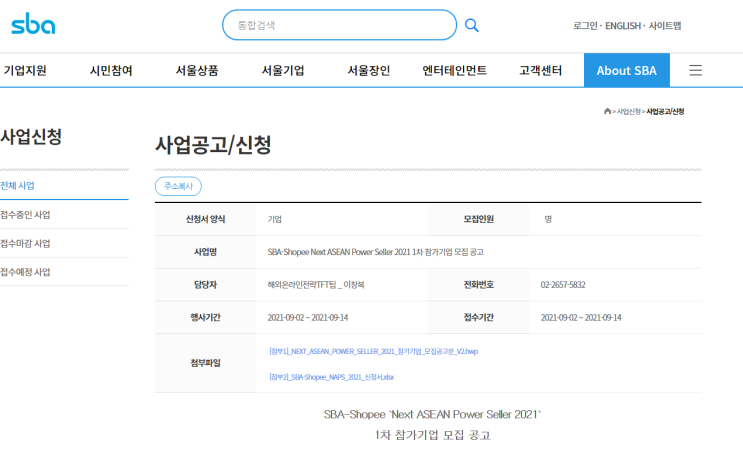Open the 엔터테인먼트 menu
This screenshot has height=454, width=743.
point(454,71)
